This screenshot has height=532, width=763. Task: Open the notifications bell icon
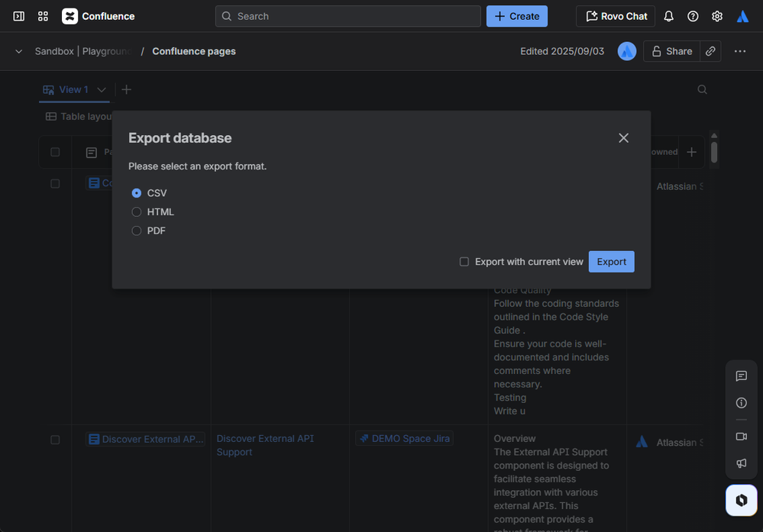click(668, 16)
